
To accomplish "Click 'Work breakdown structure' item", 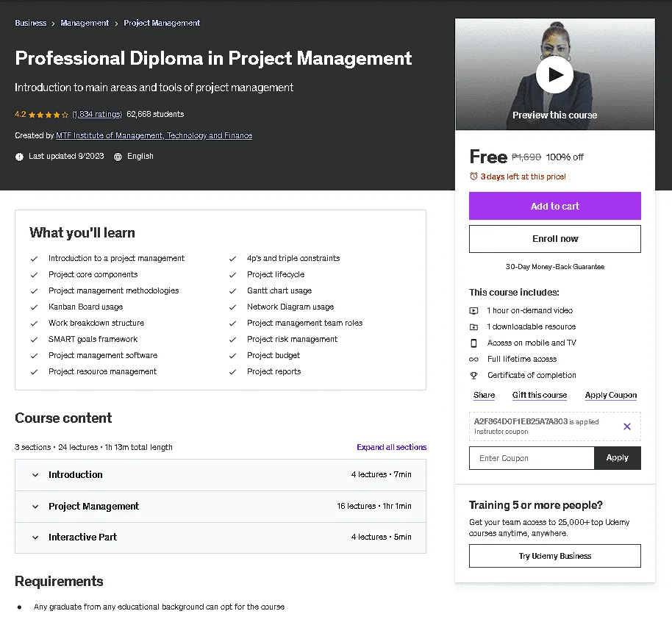I will (96, 324).
